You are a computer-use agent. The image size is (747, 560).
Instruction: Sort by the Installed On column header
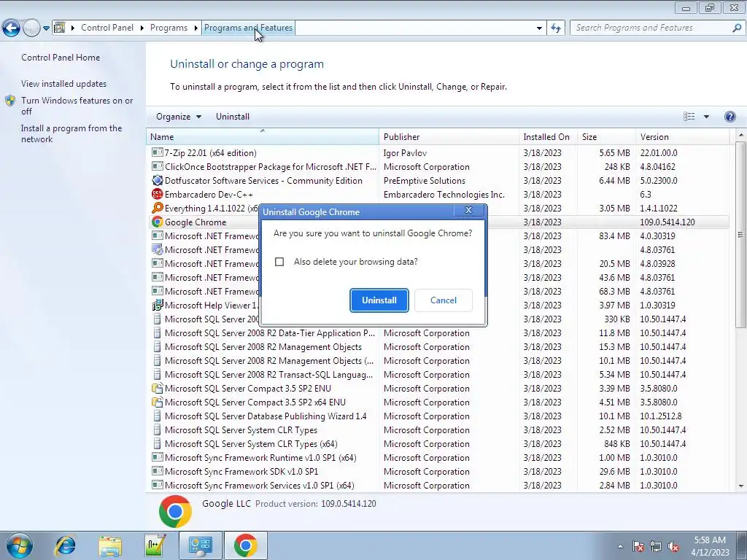548,136
